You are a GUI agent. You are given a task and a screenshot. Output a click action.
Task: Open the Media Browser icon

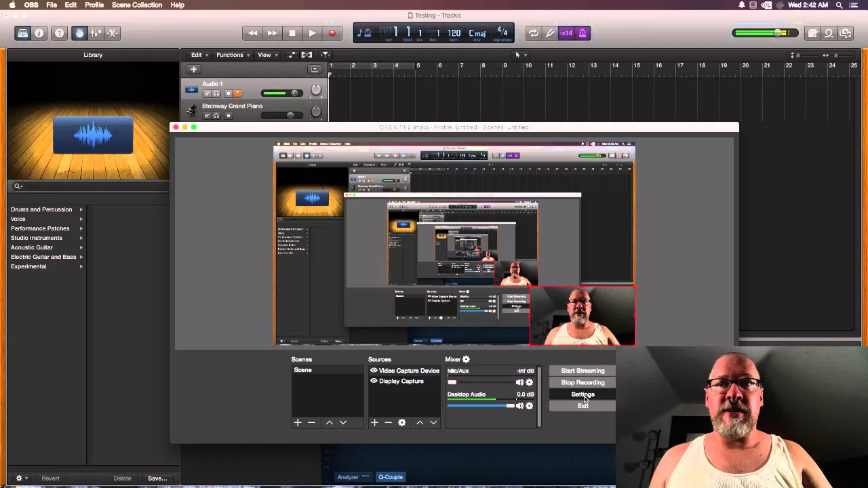click(845, 33)
